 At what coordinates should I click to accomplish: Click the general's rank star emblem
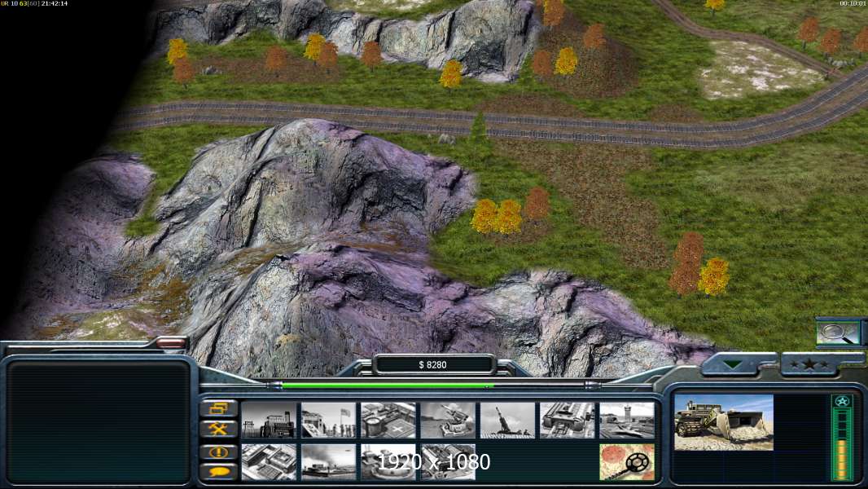point(842,402)
